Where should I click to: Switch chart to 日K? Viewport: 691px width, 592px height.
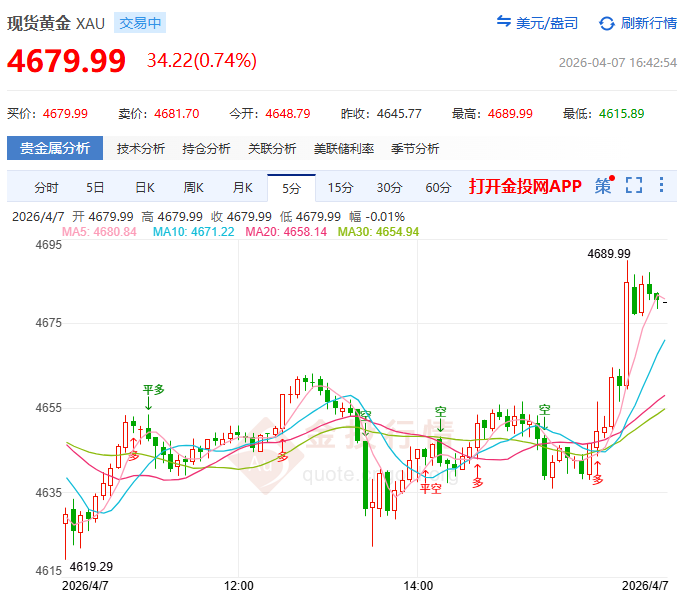(145, 188)
